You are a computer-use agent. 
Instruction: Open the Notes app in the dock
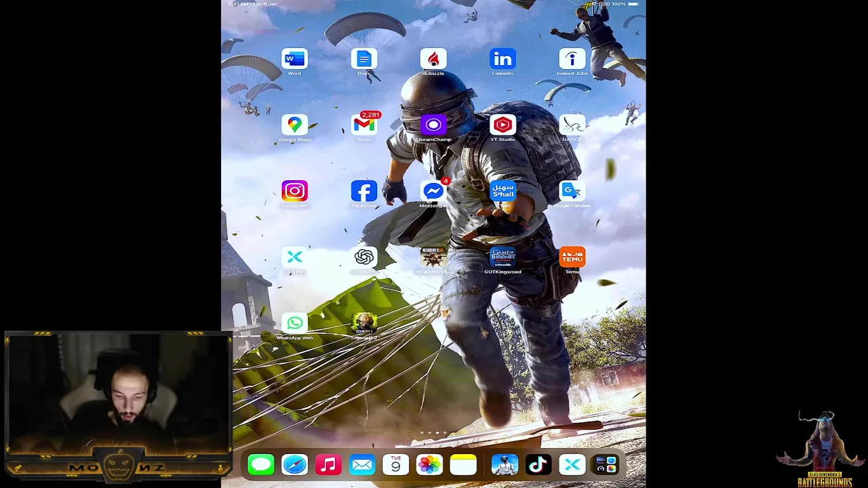[463, 465]
